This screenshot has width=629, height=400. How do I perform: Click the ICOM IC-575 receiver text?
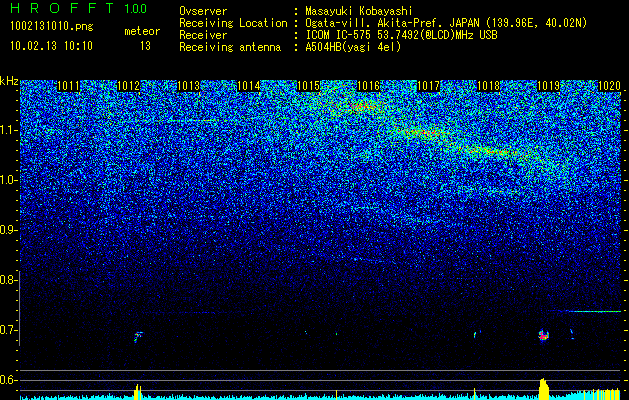(401, 35)
